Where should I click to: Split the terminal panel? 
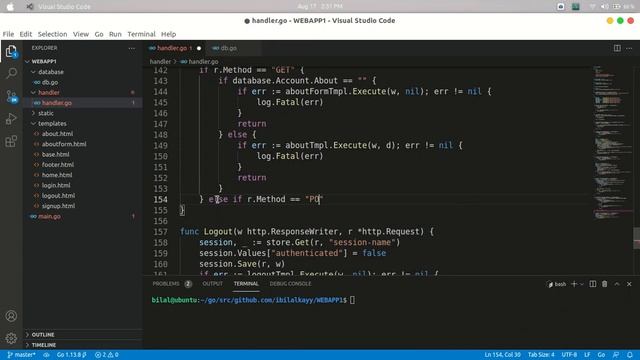point(593,284)
